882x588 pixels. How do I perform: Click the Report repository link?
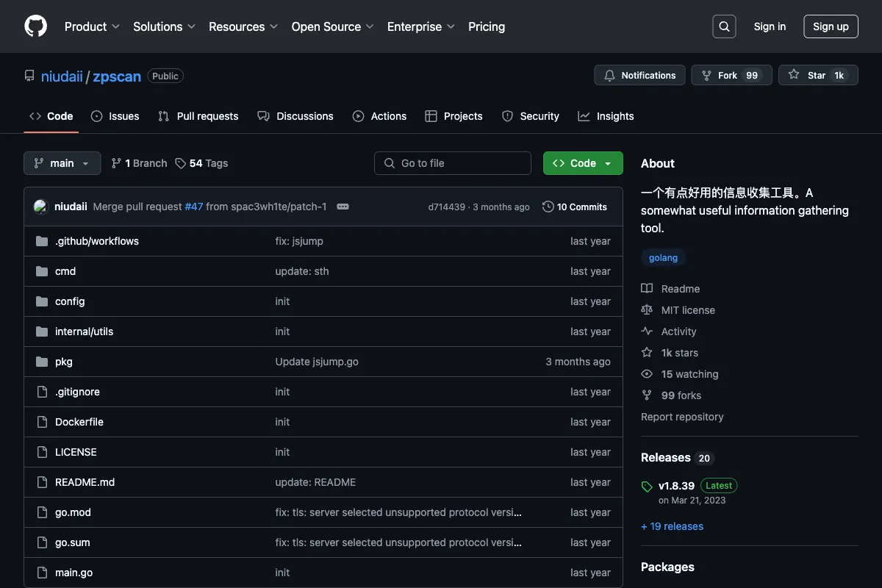(x=682, y=417)
